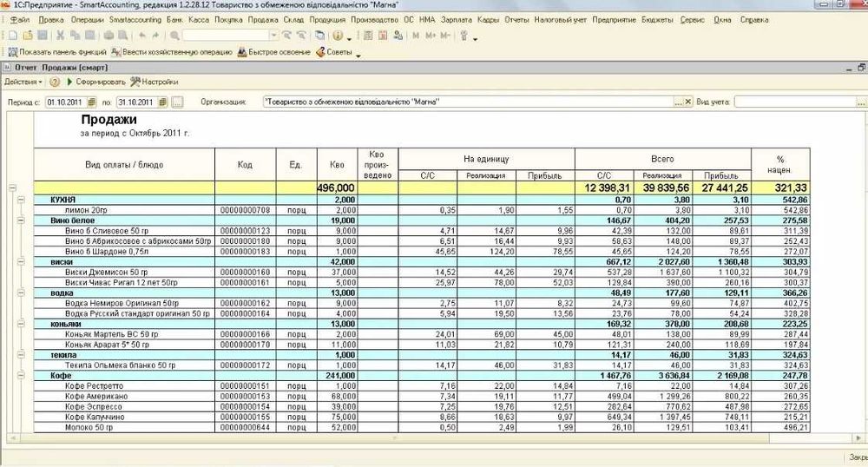Click the yellow help info icon in the main toolbar
Image resolution: width=868 pixels, height=467 pixels.
[x=338, y=36]
